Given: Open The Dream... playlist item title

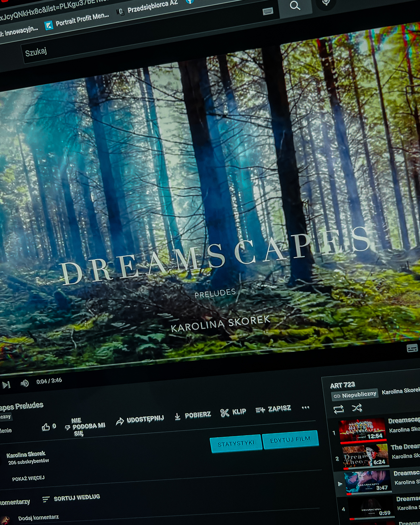Looking at the screenshot, I should pyautogui.click(x=405, y=447).
